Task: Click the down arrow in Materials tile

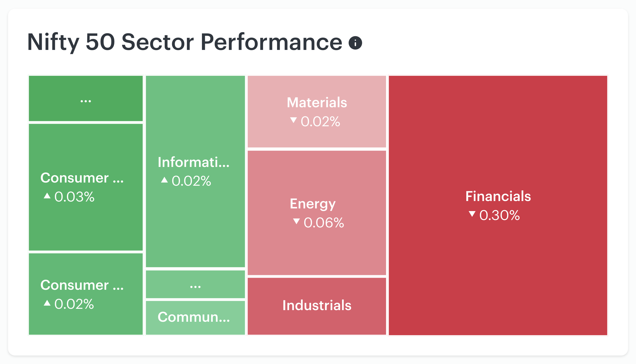Action: 293,120
